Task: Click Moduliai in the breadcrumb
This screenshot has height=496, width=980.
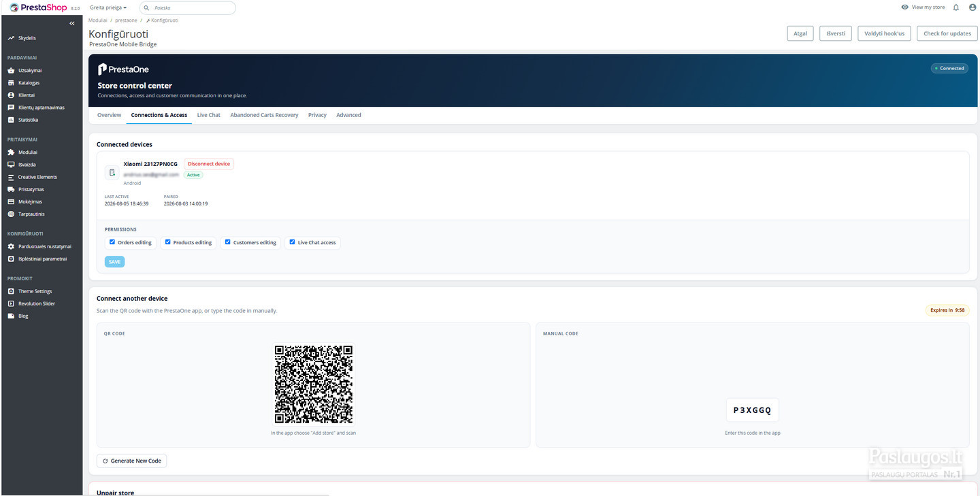Action: [98, 20]
